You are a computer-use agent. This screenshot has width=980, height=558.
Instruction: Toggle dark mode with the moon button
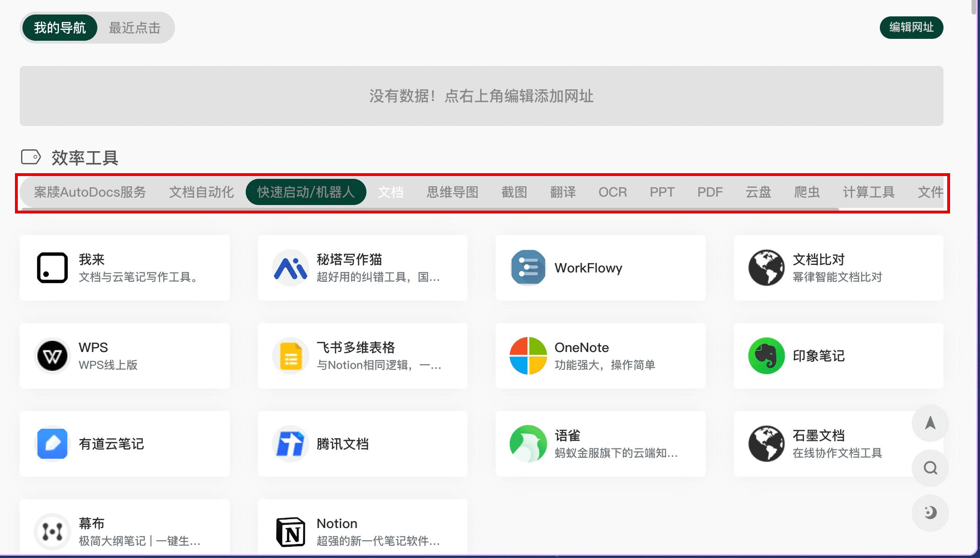click(930, 513)
